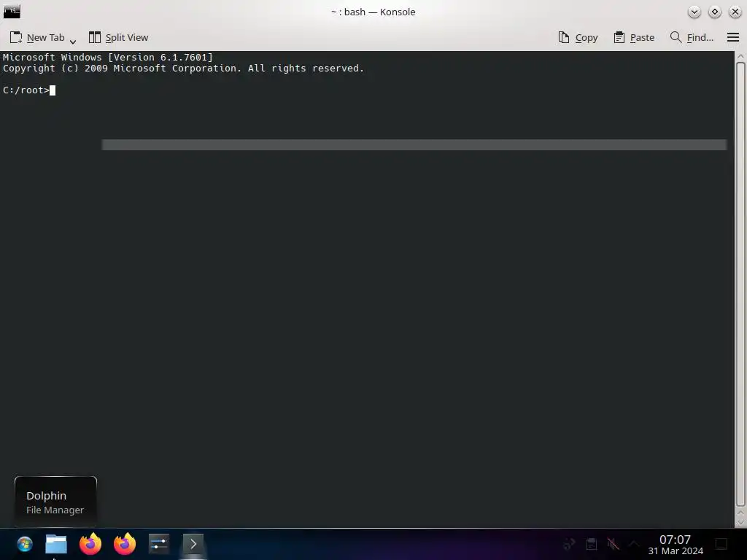Open the clipboard tray icon
This screenshot has width=747, height=560.
point(591,544)
